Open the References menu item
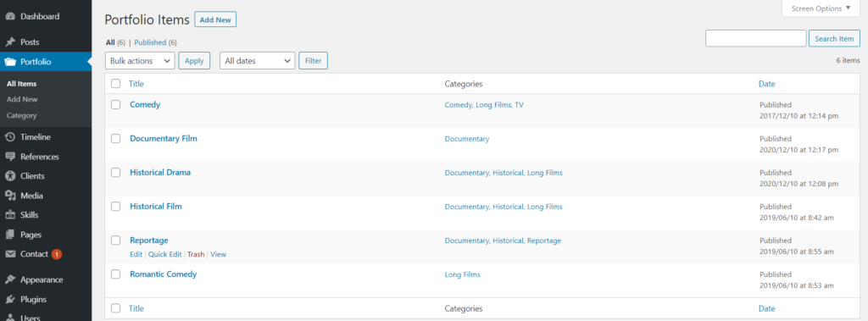 pyautogui.click(x=40, y=157)
